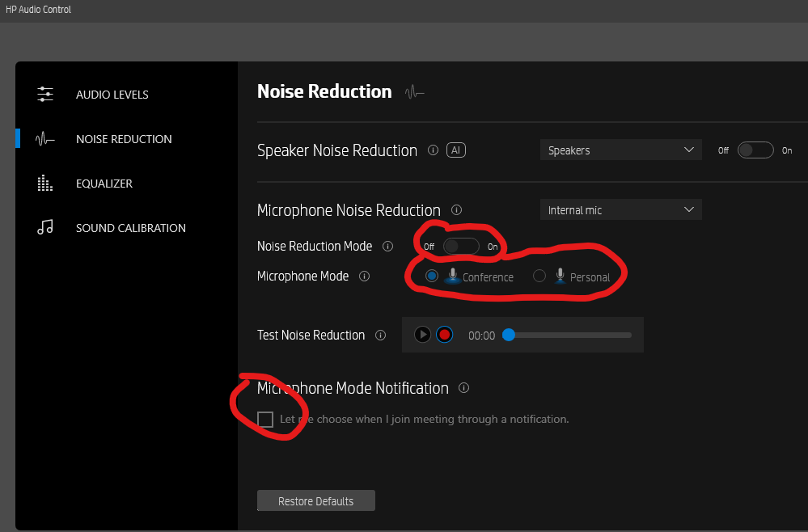Select Personal microphone mode
The image size is (808, 532).
click(539, 277)
